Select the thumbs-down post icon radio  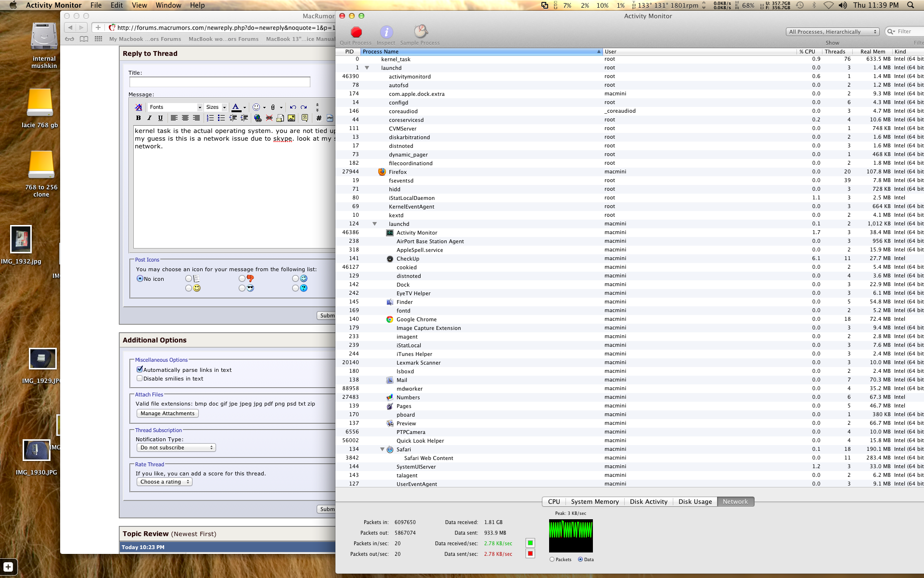pos(242,279)
